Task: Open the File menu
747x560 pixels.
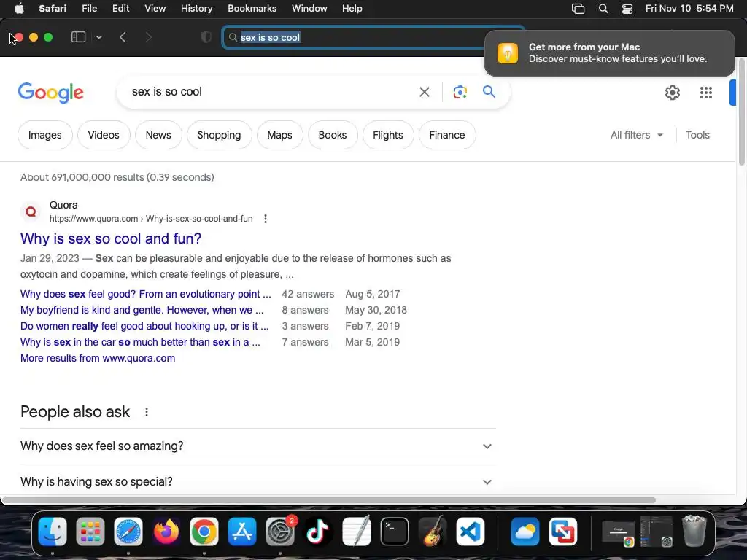Action: (89, 9)
